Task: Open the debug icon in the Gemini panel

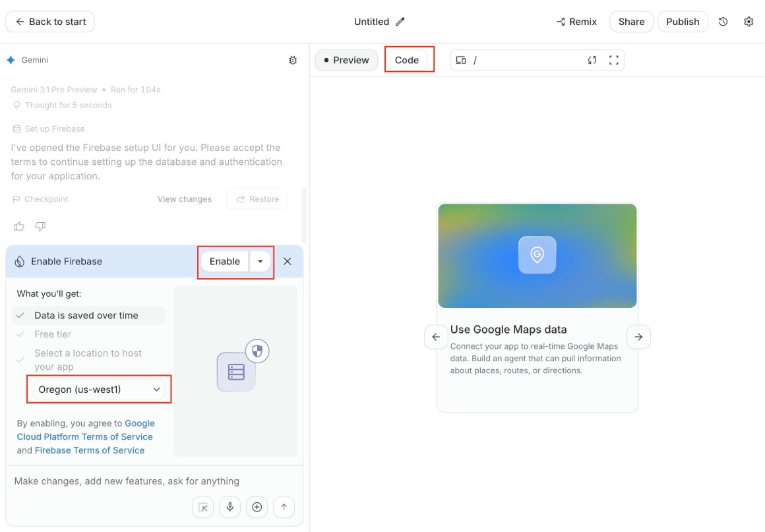Action: [293, 59]
